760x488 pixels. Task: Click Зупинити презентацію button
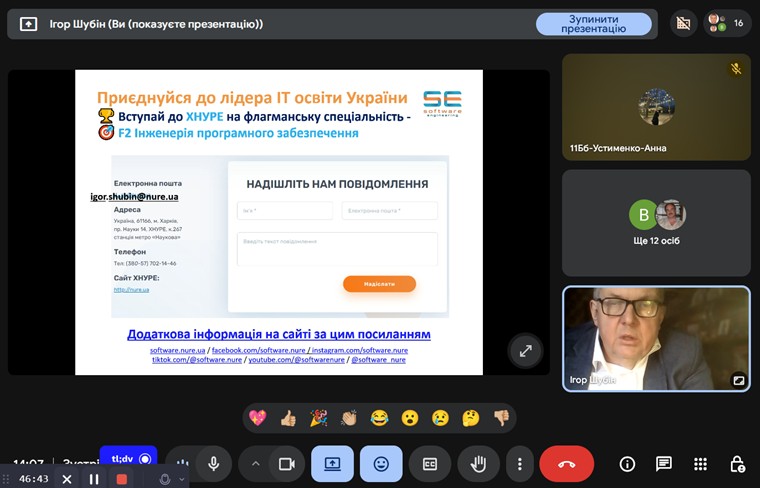593,24
